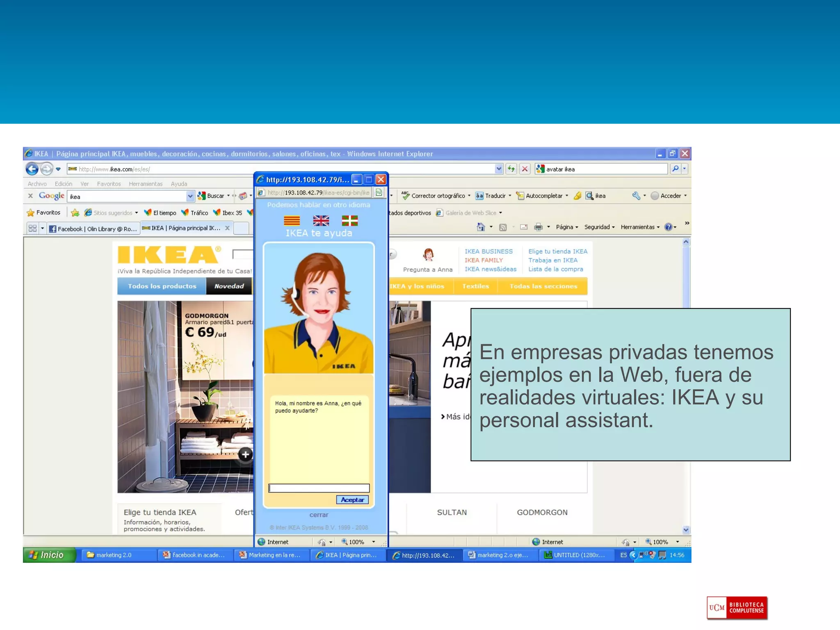This screenshot has width=840, height=630.
Task: Click the Novedad navigation button
Action: tap(229, 286)
